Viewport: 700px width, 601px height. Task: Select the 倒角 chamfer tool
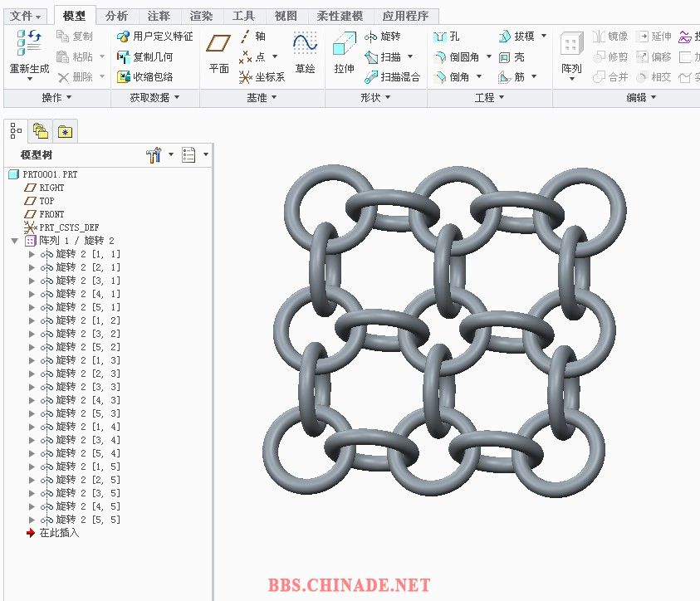pyautogui.click(x=451, y=76)
